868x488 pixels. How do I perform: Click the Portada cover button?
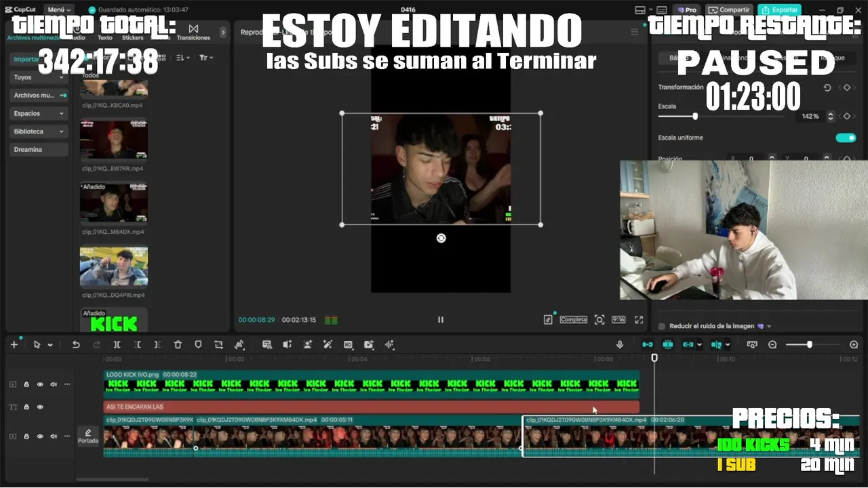coord(87,436)
